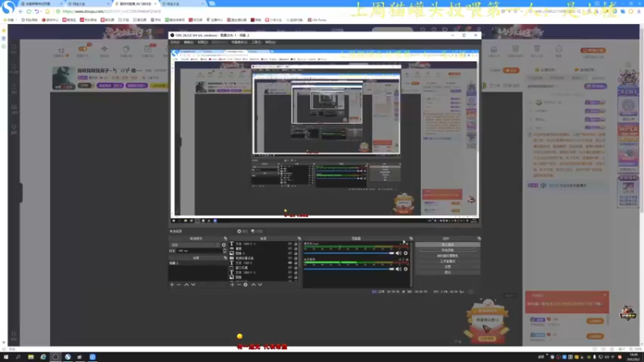
Task: Click the browser back arrow
Action: tap(21, 11)
